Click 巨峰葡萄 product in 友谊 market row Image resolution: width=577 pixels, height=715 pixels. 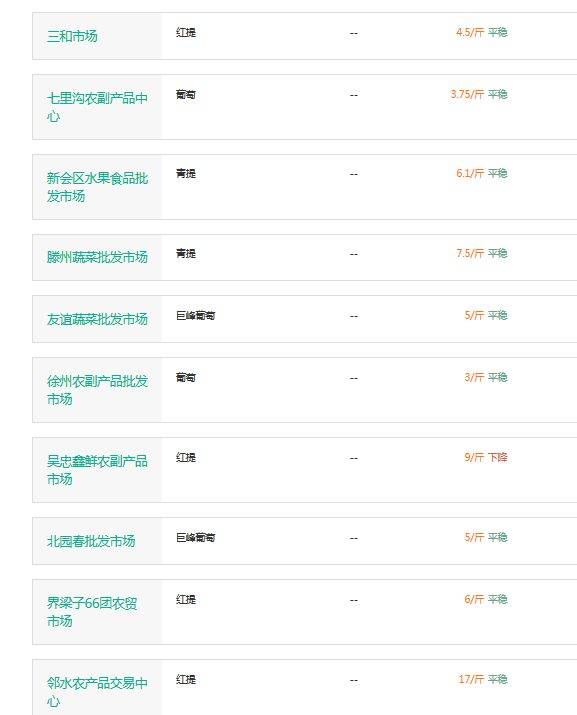pyautogui.click(x=196, y=316)
